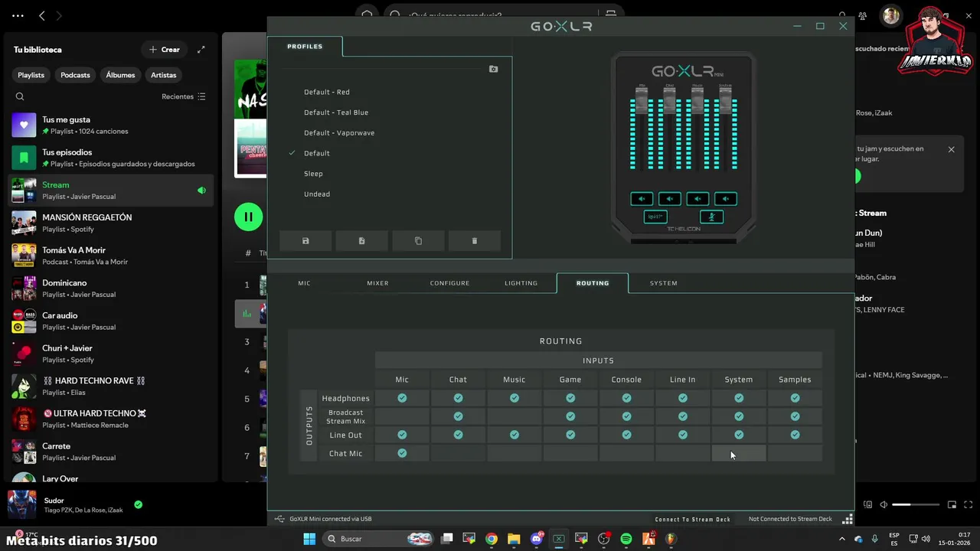Open the Recientes sort dropdown in Spotify
The height and width of the screenshot is (551, 980).
pos(184,96)
